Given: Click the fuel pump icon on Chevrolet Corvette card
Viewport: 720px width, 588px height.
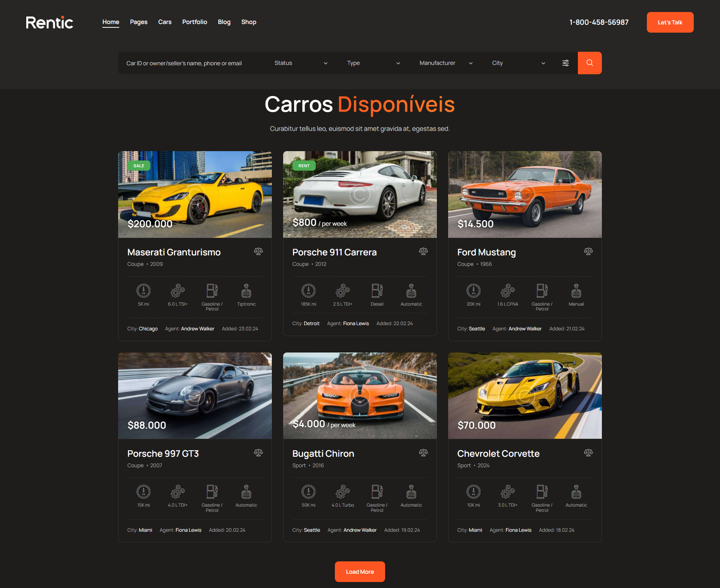Looking at the screenshot, I should [x=542, y=492].
